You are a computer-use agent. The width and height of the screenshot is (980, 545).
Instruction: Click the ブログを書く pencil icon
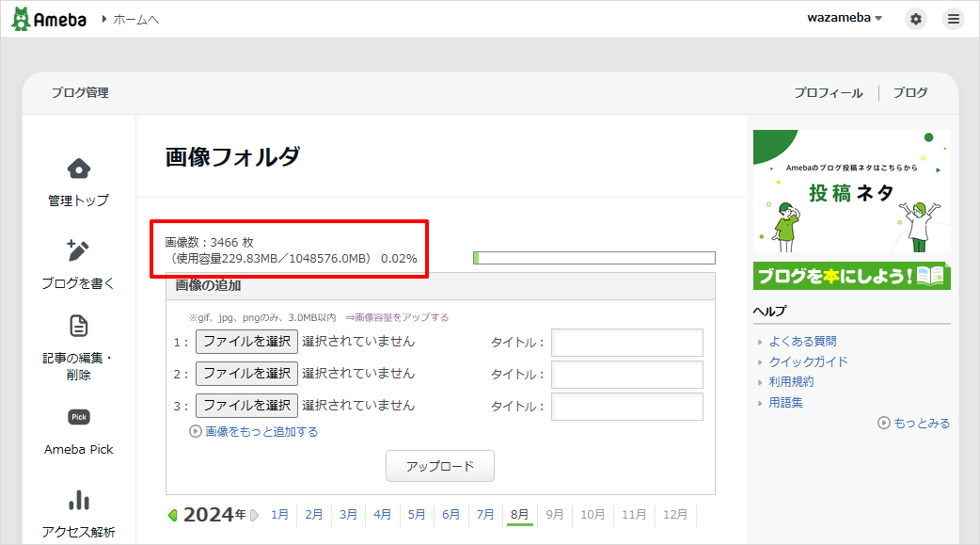pos(78,250)
